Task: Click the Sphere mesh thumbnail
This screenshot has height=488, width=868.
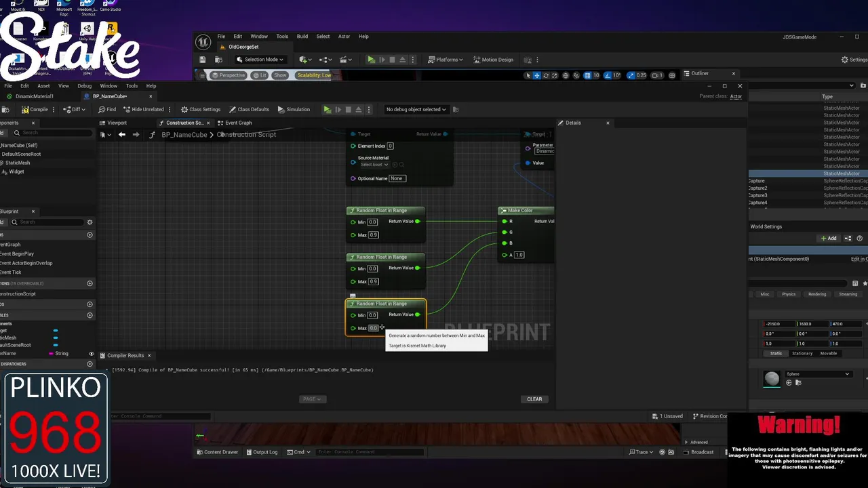Action: click(772, 379)
